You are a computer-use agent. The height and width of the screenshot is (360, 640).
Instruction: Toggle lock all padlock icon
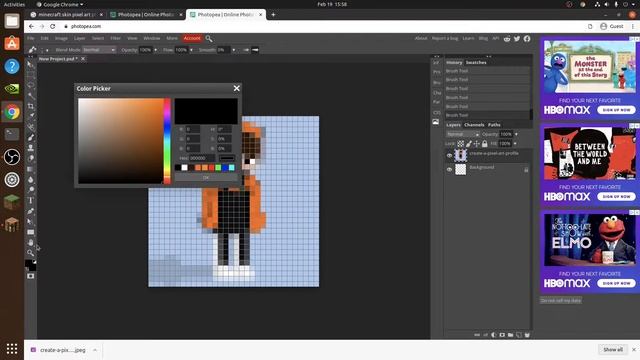coord(484,144)
